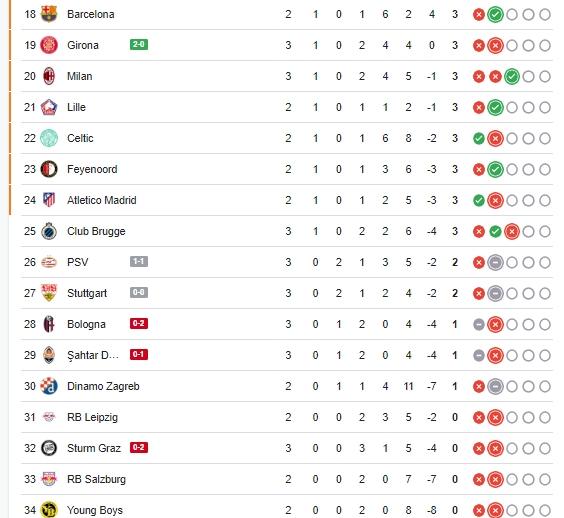
Task: Click the Feyenoord club crest icon
Action: click(49, 169)
